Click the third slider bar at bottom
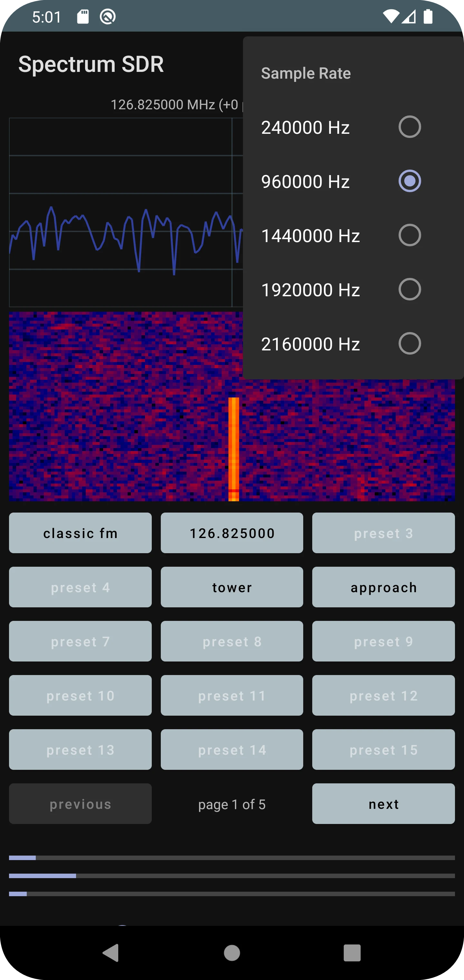 (x=232, y=894)
